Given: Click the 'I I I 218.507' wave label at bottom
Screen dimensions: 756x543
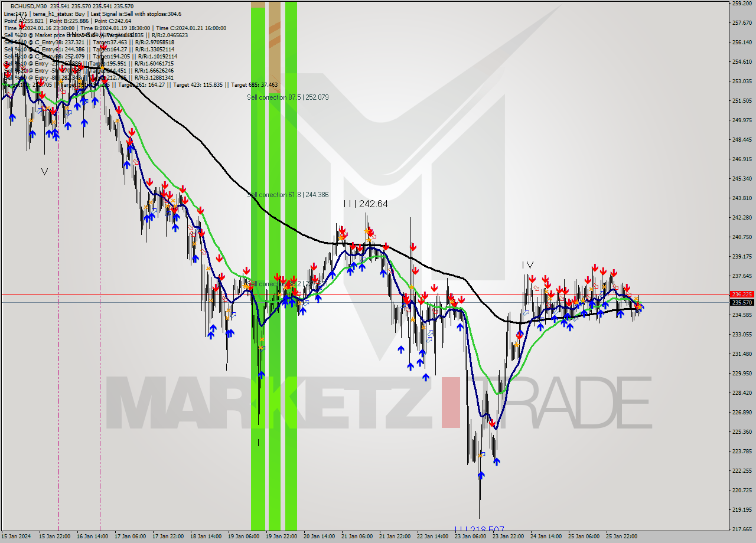Looking at the screenshot, I should click(x=479, y=529).
